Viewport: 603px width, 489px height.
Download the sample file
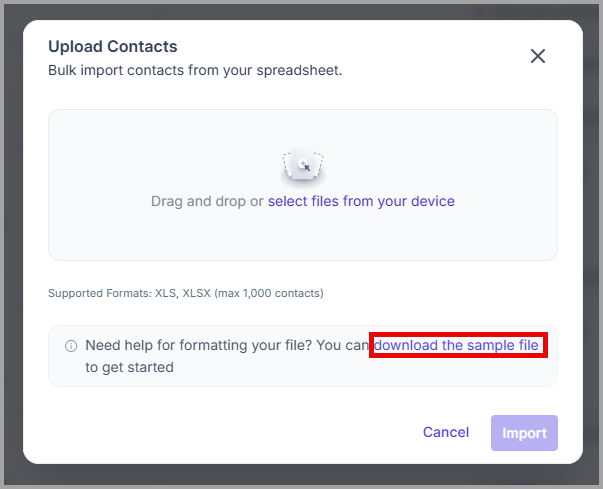tap(456, 345)
